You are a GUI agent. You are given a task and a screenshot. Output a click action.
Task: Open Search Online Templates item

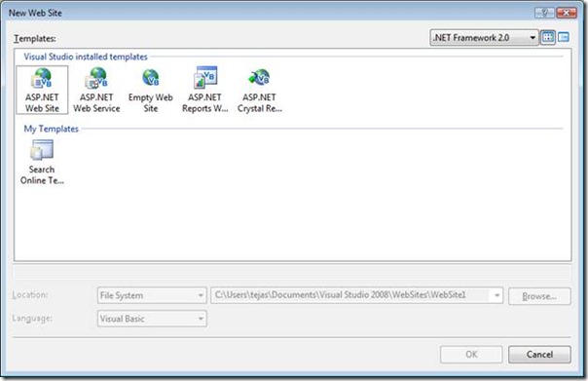pyautogui.click(x=42, y=162)
